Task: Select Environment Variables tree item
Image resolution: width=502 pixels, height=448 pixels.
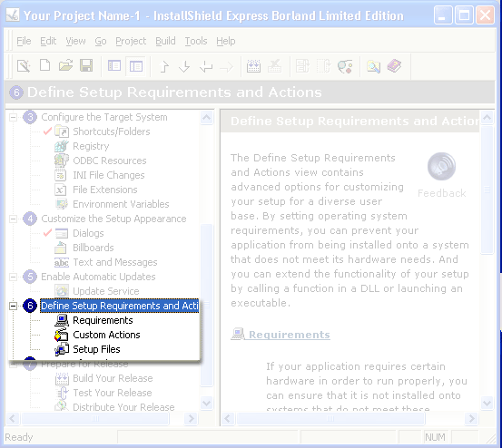Action: pyautogui.click(x=121, y=204)
